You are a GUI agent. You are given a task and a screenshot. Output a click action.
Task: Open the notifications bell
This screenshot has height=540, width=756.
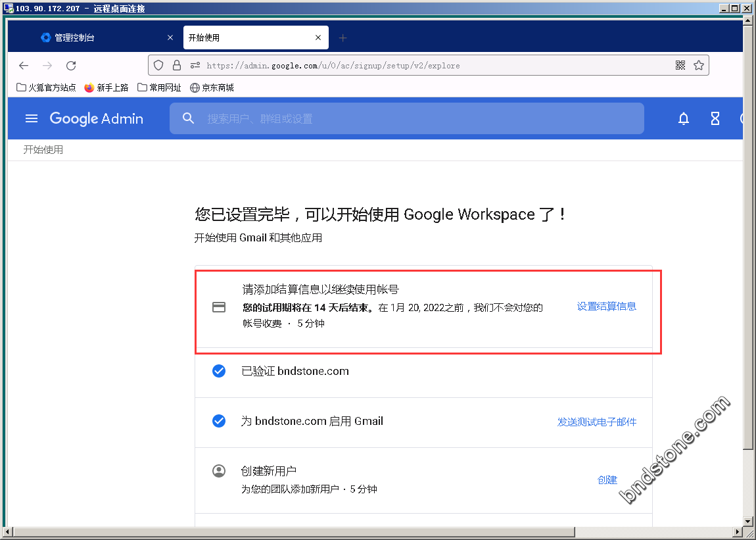click(x=684, y=118)
